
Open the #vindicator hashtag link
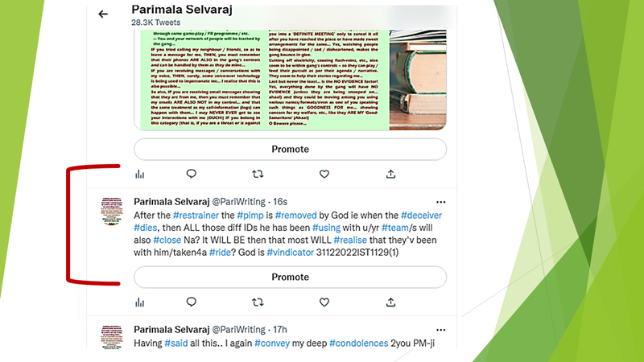click(x=290, y=253)
